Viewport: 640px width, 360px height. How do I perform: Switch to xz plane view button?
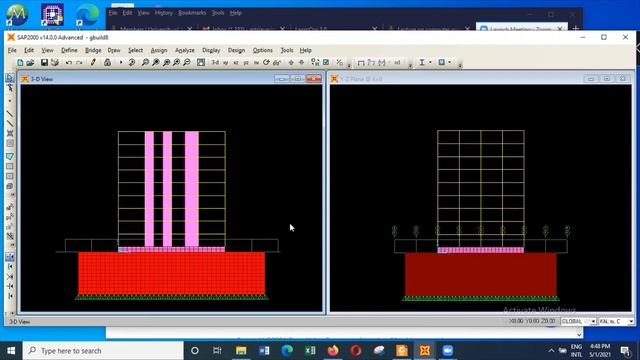click(236, 62)
